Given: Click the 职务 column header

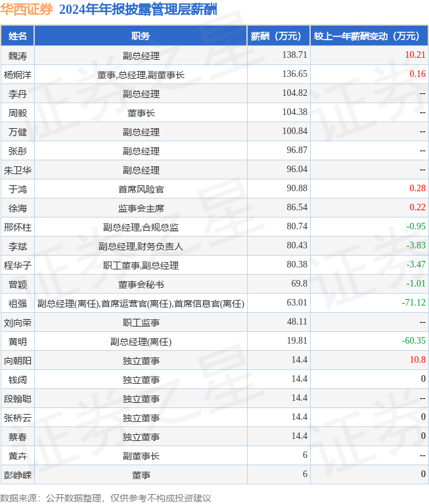Looking at the screenshot, I should pyautogui.click(x=141, y=36).
